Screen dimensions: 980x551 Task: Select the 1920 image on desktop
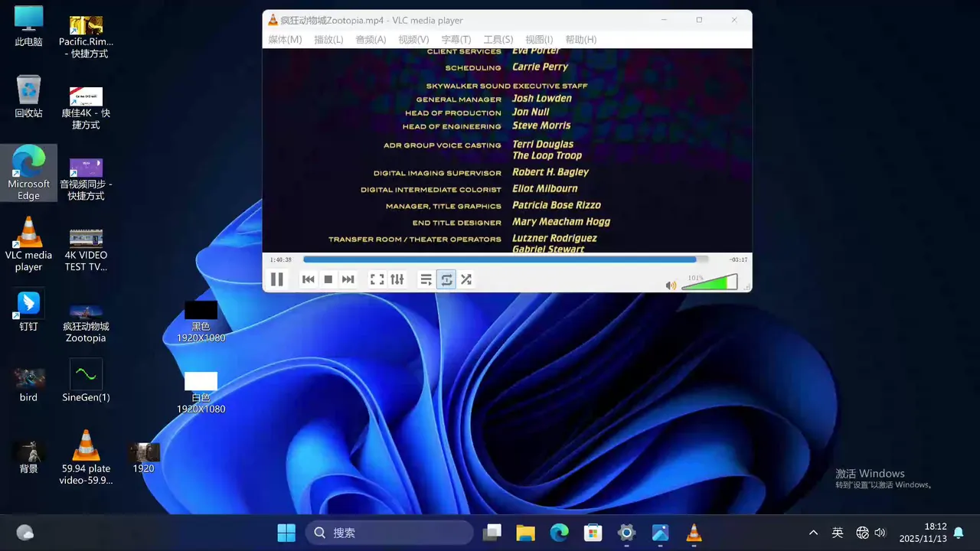143,458
